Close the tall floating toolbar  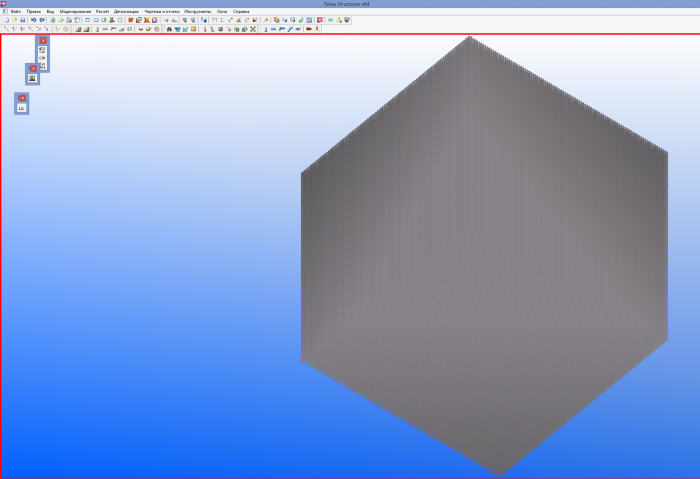(x=43, y=41)
